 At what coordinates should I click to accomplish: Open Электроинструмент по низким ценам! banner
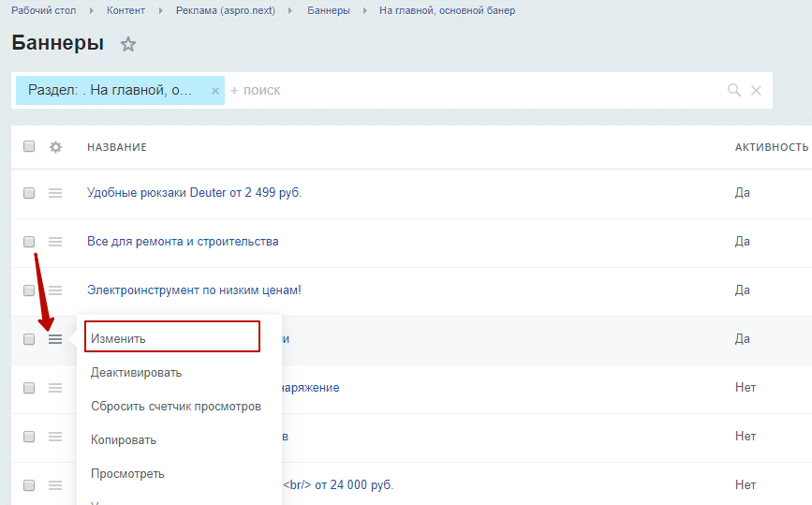click(194, 290)
